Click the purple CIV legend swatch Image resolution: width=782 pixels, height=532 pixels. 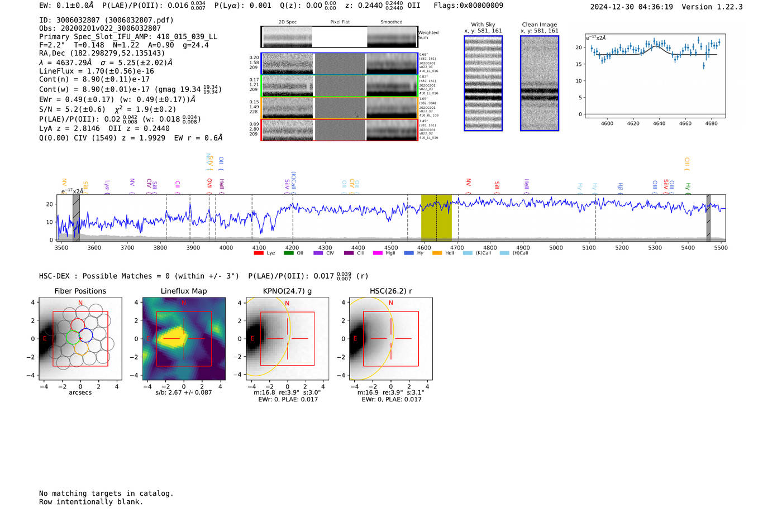318,253
